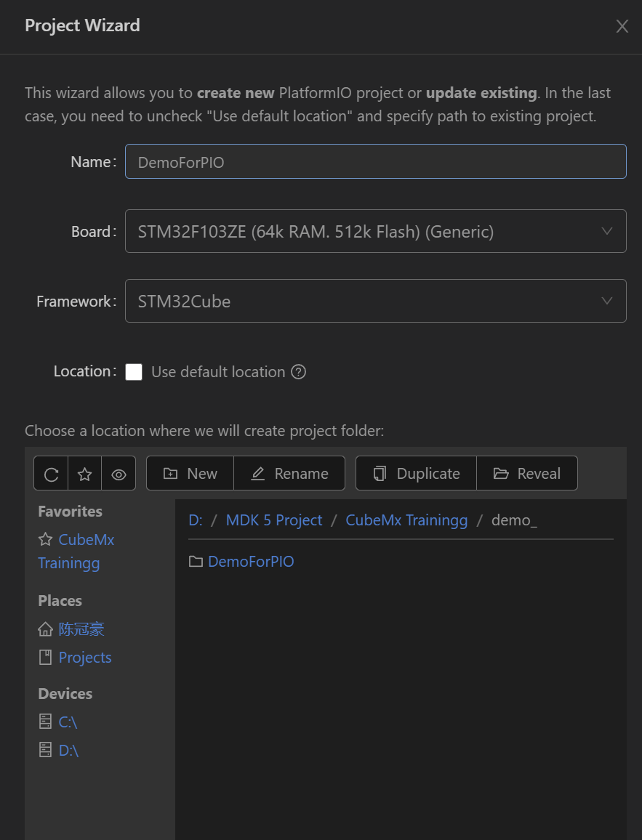Screen dimensions: 642x840
Task: Click the Reveal button
Action: pyautogui.click(x=527, y=474)
